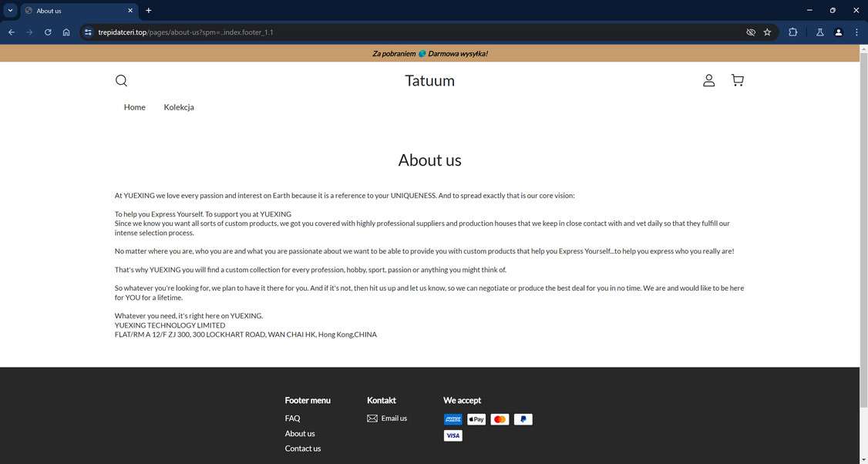Click the We accept footer heading

463,400
